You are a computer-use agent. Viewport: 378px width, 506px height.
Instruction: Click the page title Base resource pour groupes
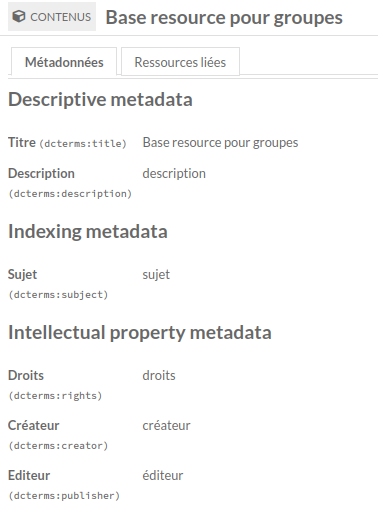(224, 17)
